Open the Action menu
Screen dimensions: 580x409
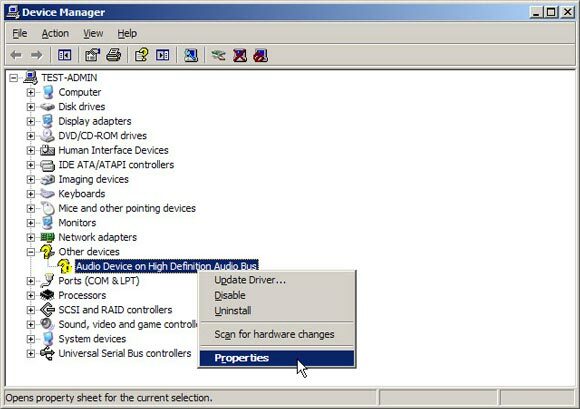click(x=55, y=34)
